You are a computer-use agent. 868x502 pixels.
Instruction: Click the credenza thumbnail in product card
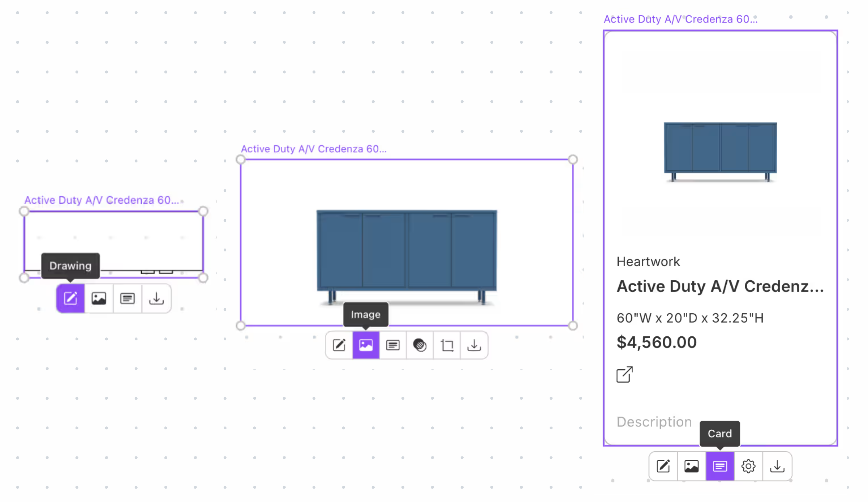click(x=720, y=151)
